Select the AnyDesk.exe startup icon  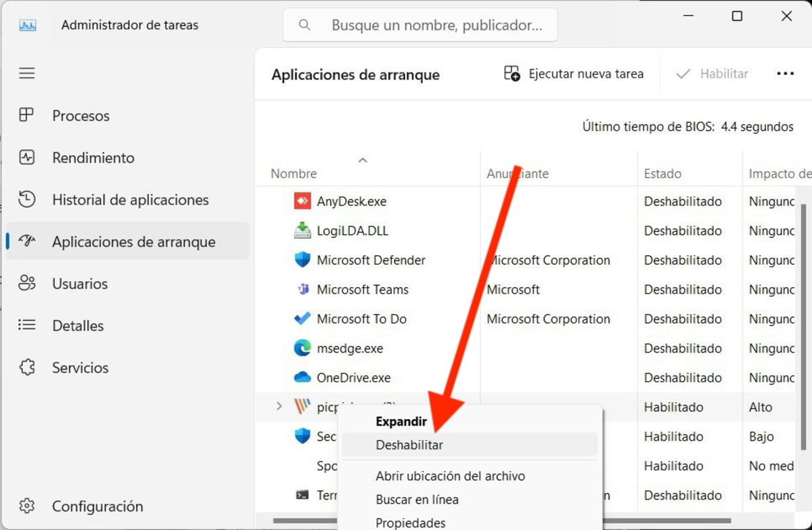click(x=302, y=201)
